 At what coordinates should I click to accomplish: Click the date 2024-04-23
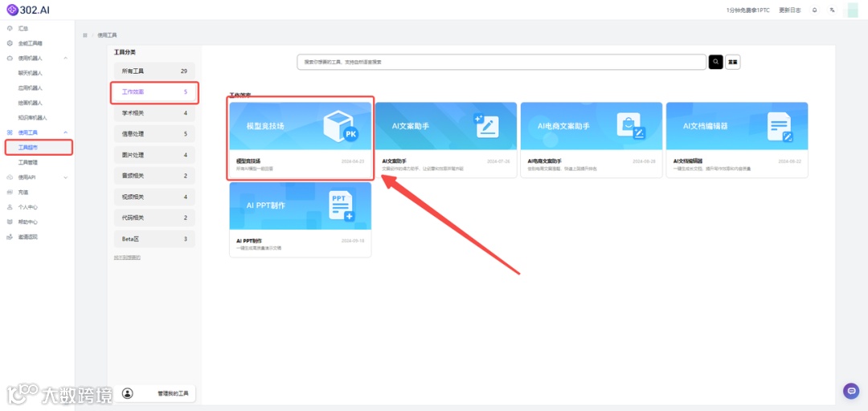353,161
